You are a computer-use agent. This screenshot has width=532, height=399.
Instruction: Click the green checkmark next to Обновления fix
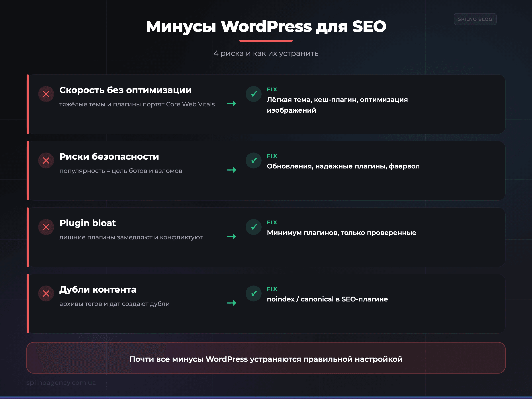point(254,160)
